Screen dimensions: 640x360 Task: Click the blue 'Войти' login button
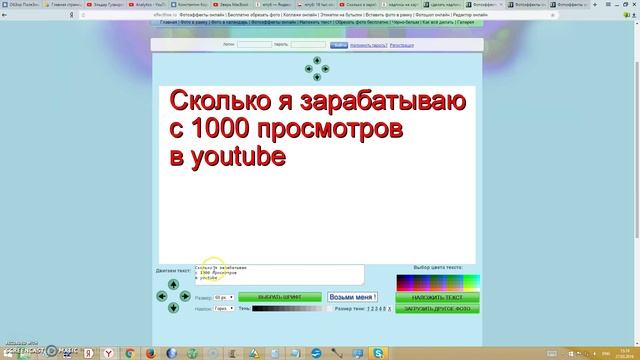pyautogui.click(x=339, y=45)
